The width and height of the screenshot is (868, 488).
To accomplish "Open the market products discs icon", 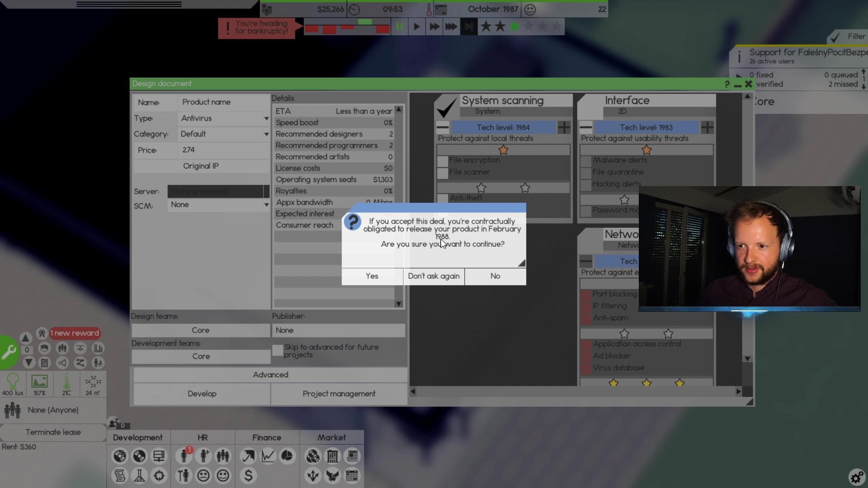I will click(x=312, y=456).
